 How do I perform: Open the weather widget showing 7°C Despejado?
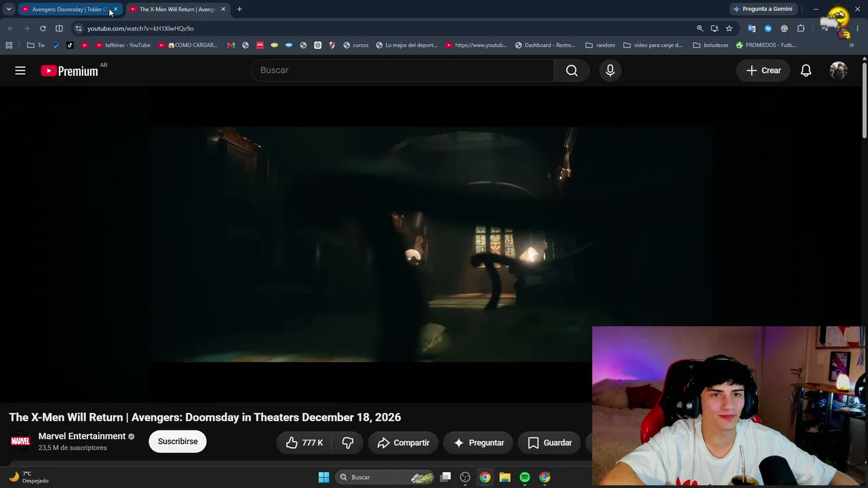pos(28,477)
